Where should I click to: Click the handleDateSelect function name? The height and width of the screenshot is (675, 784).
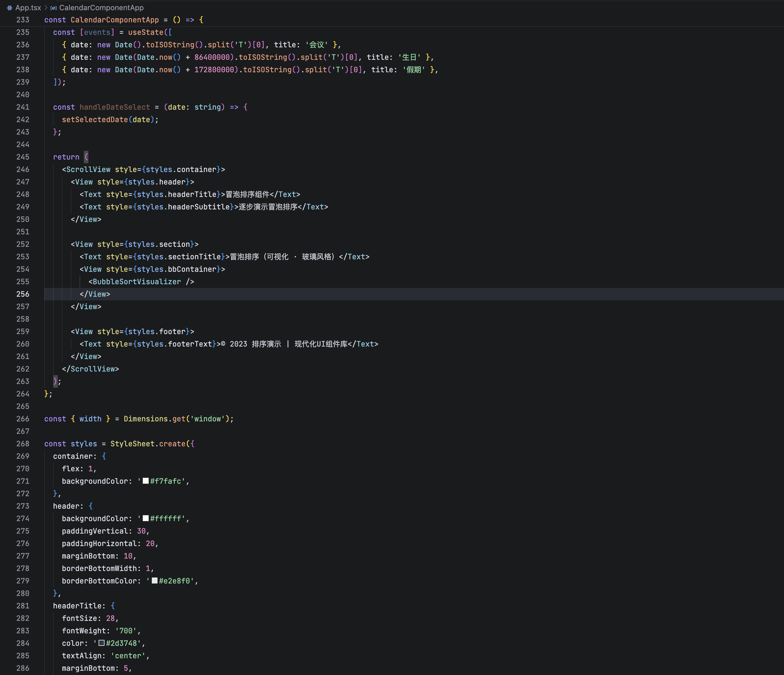click(115, 107)
